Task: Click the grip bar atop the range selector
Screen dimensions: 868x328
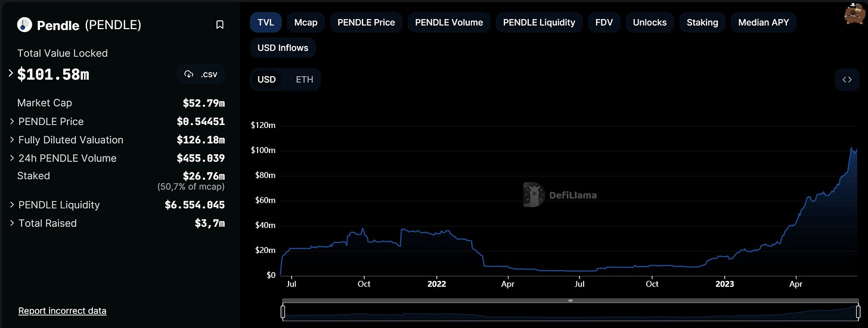Action: coord(571,301)
